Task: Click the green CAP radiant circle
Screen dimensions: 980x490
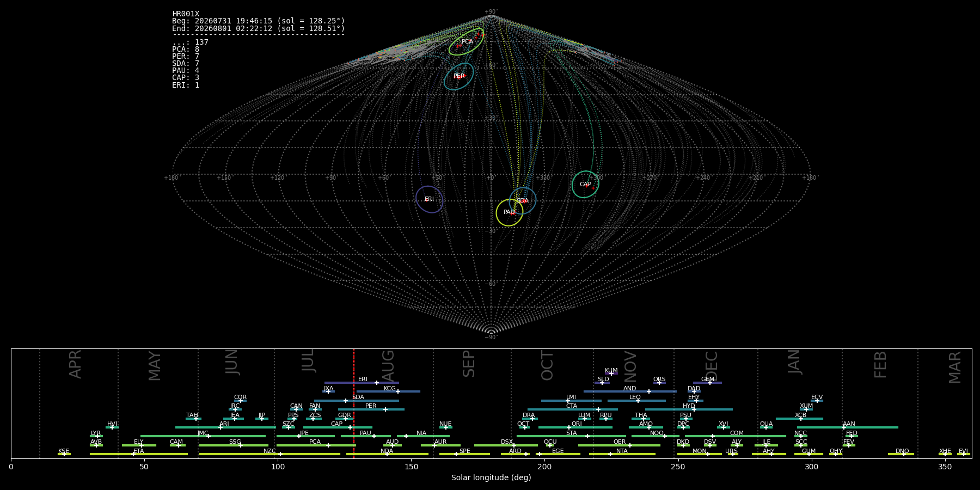Action: click(585, 185)
